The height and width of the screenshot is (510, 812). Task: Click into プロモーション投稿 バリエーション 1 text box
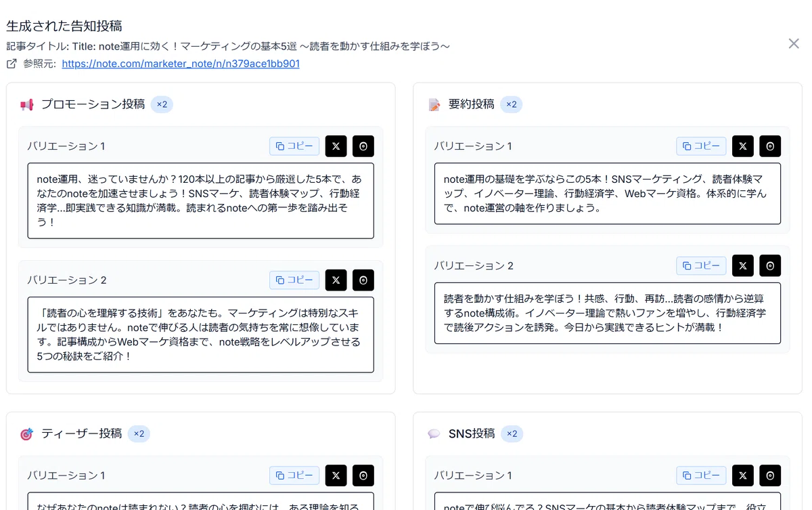point(201,200)
